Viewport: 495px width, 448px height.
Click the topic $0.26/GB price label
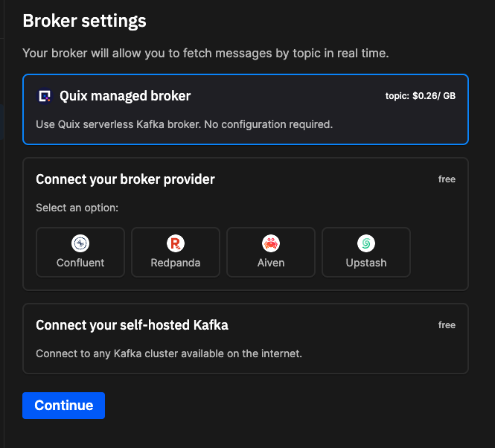[420, 96]
